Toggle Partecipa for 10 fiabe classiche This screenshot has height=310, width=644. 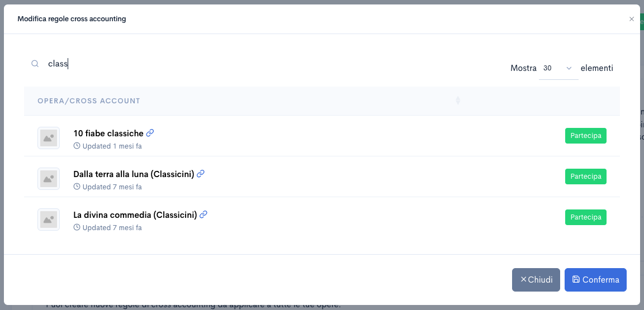585,136
